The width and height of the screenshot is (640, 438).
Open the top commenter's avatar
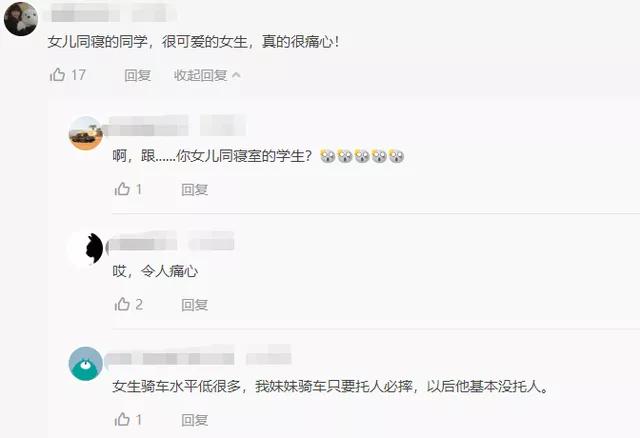point(21,19)
